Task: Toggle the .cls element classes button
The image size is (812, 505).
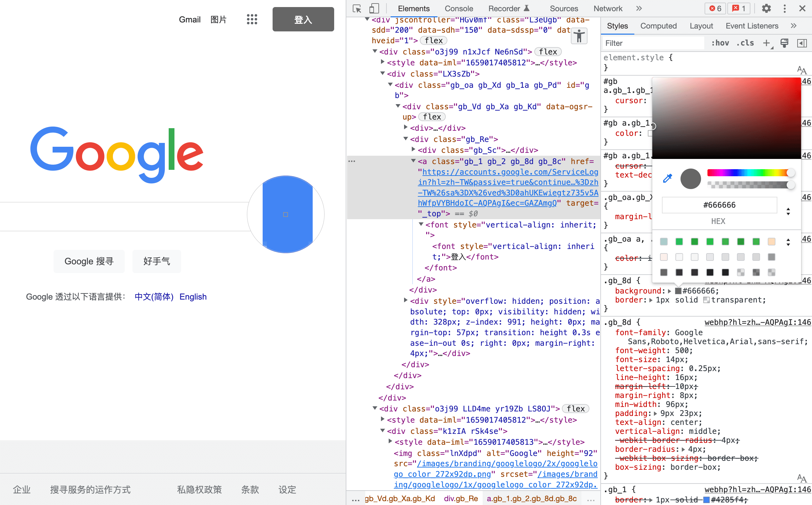Action: click(745, 43)
